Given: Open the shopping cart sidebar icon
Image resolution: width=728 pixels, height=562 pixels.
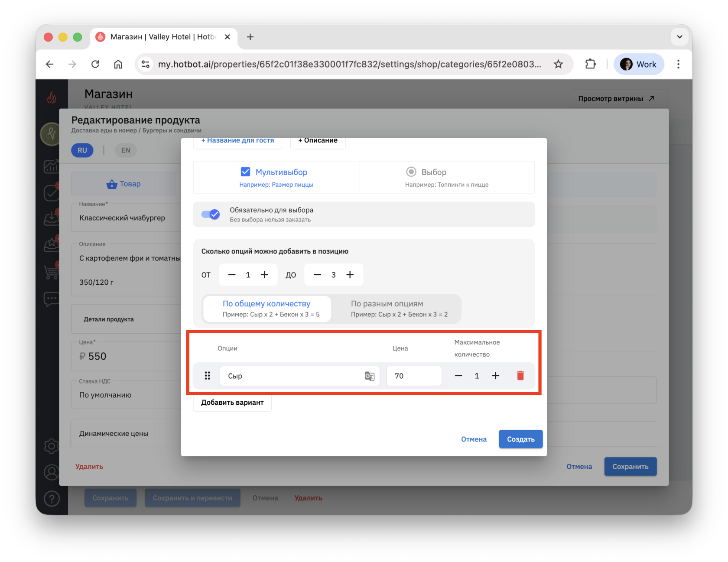Looking at the screenshot, I should click(x=51, y=272).
